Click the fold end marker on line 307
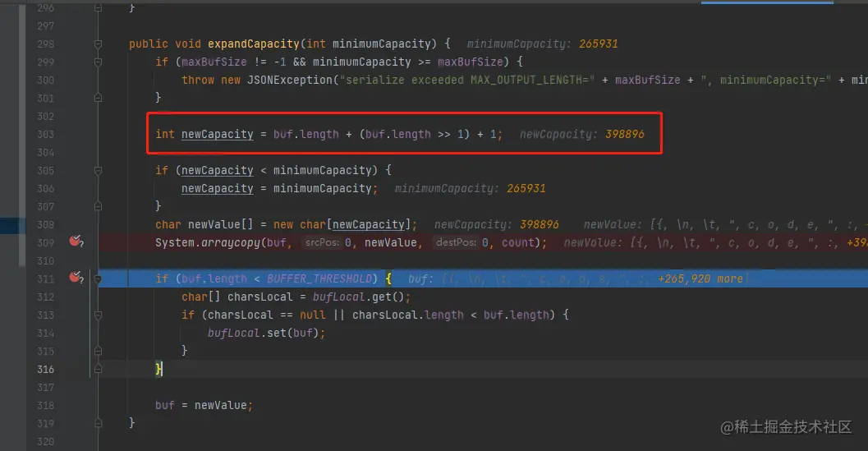Screen dimensions: 868x451 [x=98, y=207]
